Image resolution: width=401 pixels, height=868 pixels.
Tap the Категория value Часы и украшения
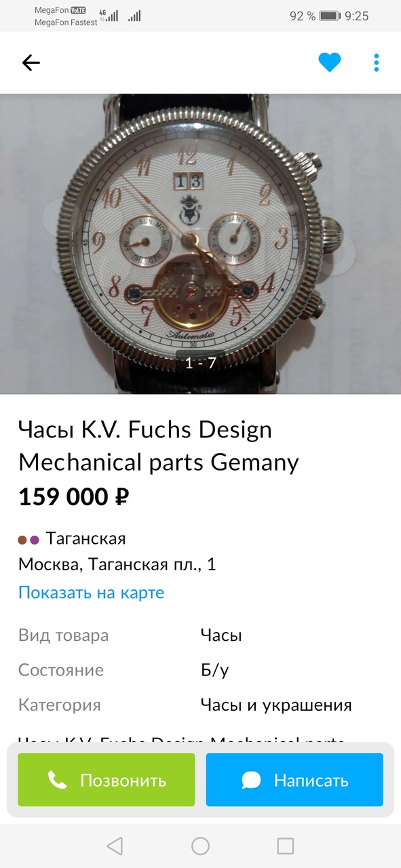pyautogui.click(x=276, y=705)
